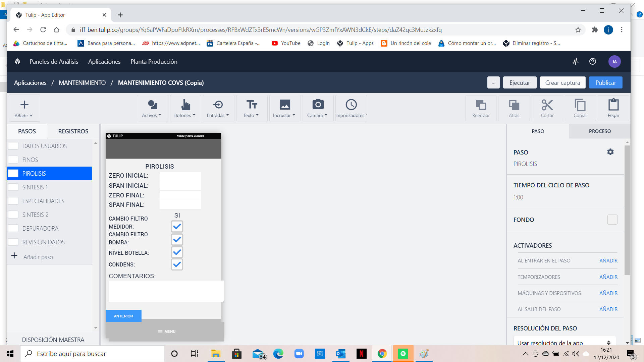
Task: Click the activity pulse icon in header
Action: [575, 62]
